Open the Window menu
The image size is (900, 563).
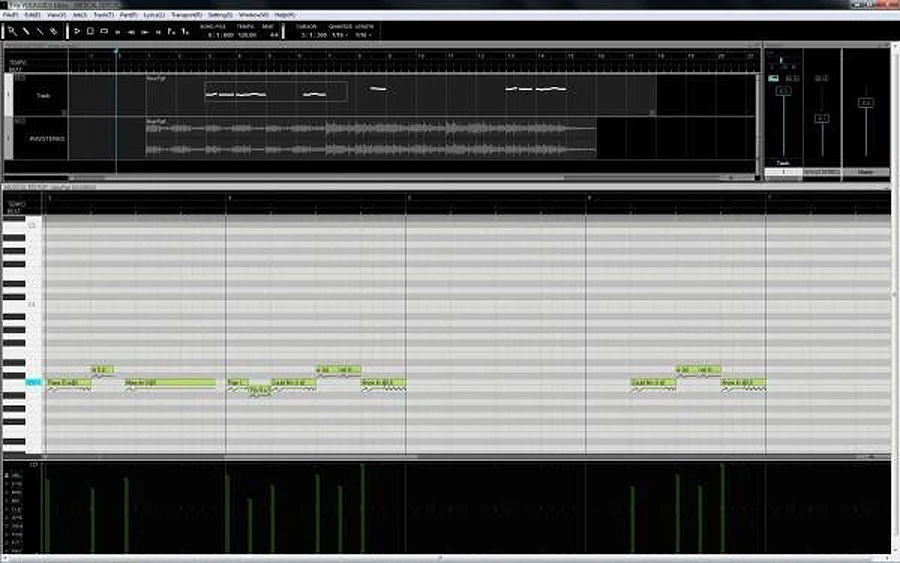[253, 15]
